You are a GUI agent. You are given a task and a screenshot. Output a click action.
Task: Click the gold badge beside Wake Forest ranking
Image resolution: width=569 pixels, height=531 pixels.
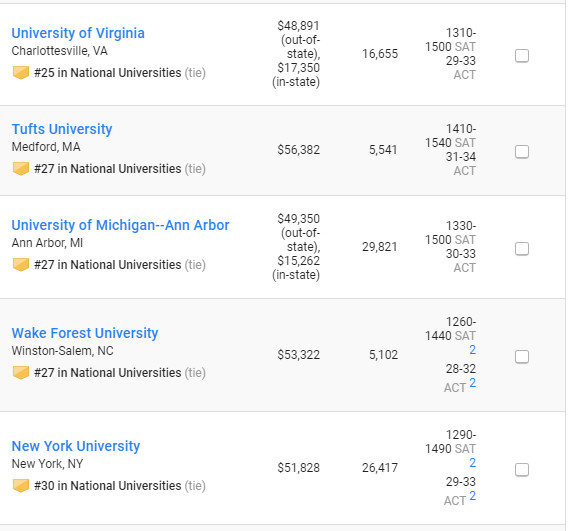coord(21,373)
